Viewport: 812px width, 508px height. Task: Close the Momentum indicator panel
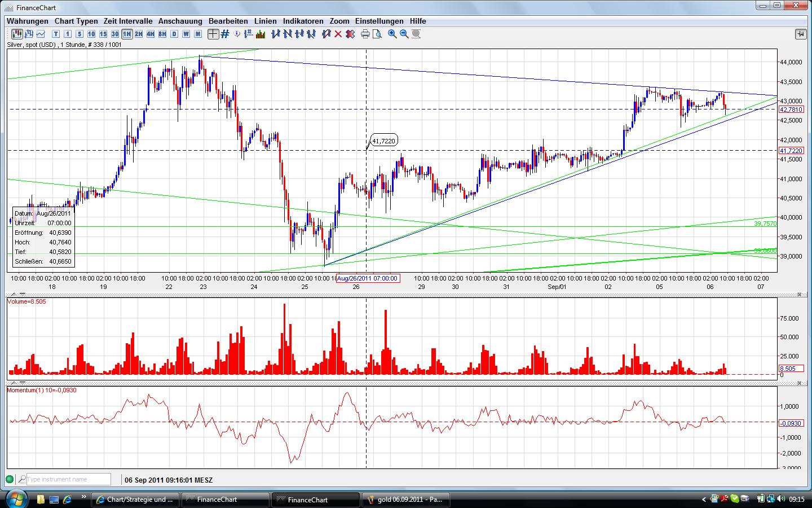click(800, 383)
